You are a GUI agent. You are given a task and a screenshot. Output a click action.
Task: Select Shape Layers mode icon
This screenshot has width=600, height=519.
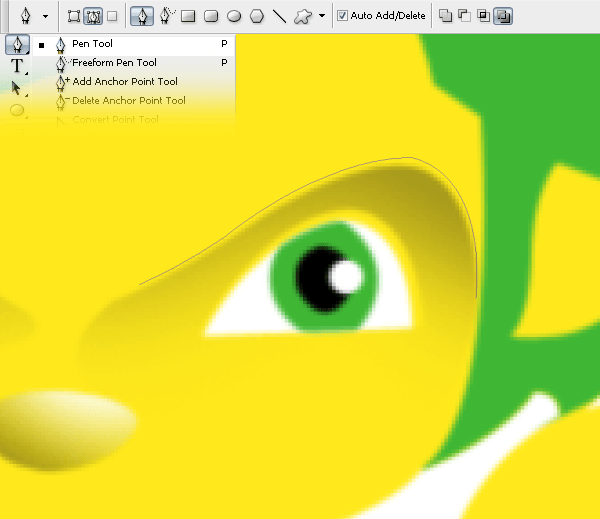(x=73, y=16)
